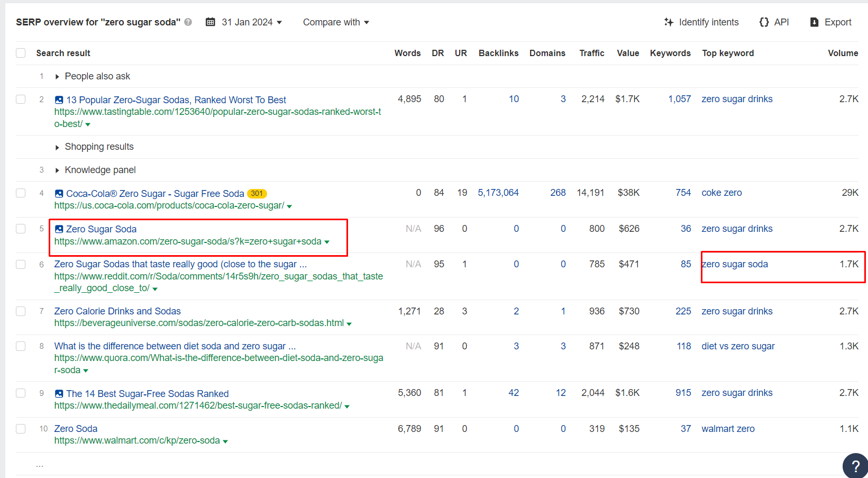Check the box for Walmart Zero Soda row
Viewport: 868px width, 478px height.
21,429
